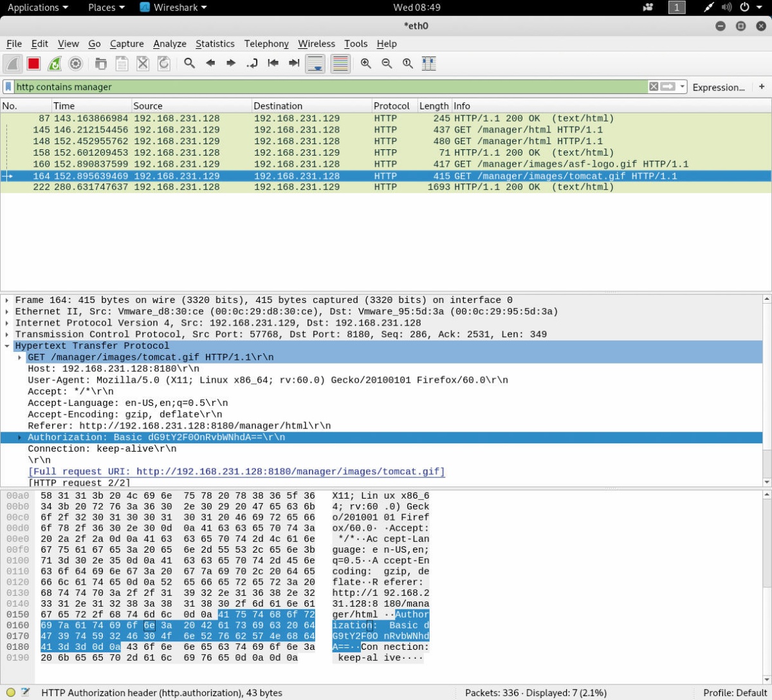Open the Applications system menu
772x700 pixels.
tap(38, 8)
